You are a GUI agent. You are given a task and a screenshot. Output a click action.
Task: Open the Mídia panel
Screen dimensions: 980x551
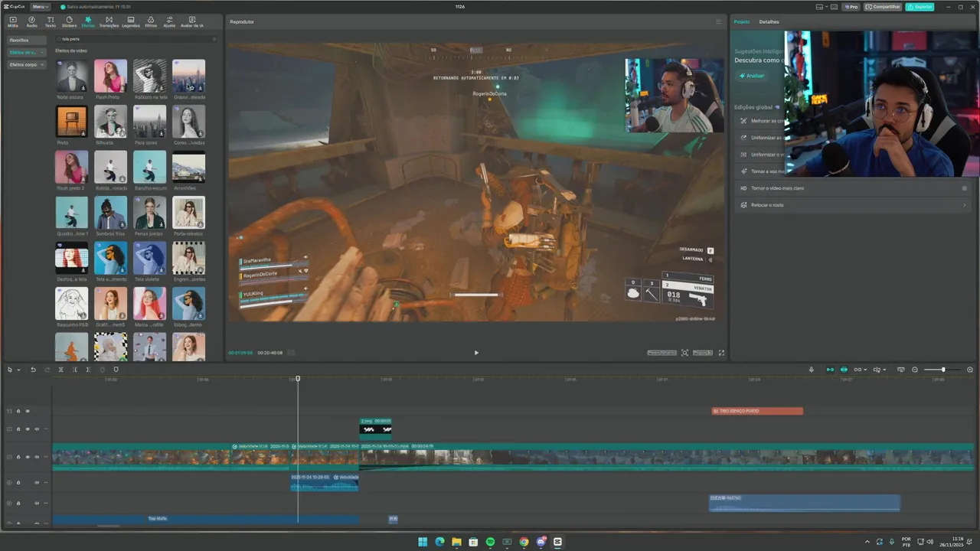coord(12,21)
